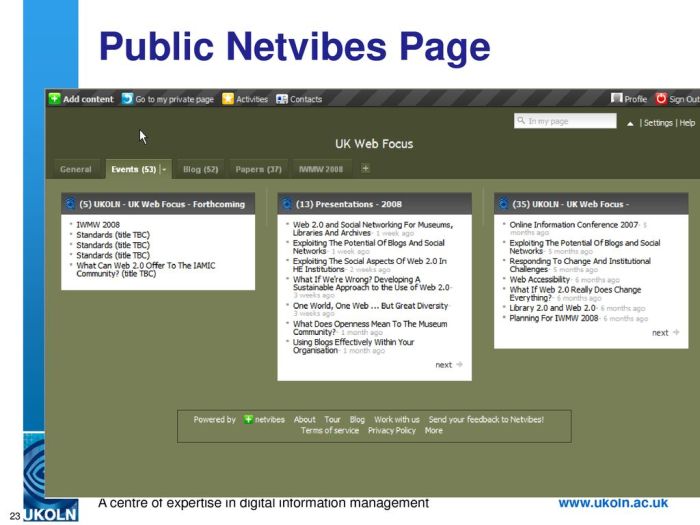Open What If We're Wrong? presentation item
The height and width of the screenshot is (525, 700).
(371, 283)
